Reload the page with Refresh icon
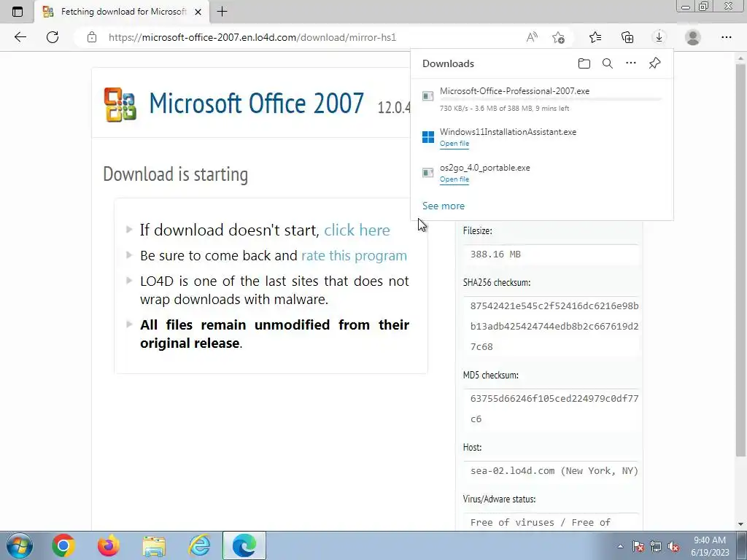This screenshot has width=747, height=560. pos(53,37)
